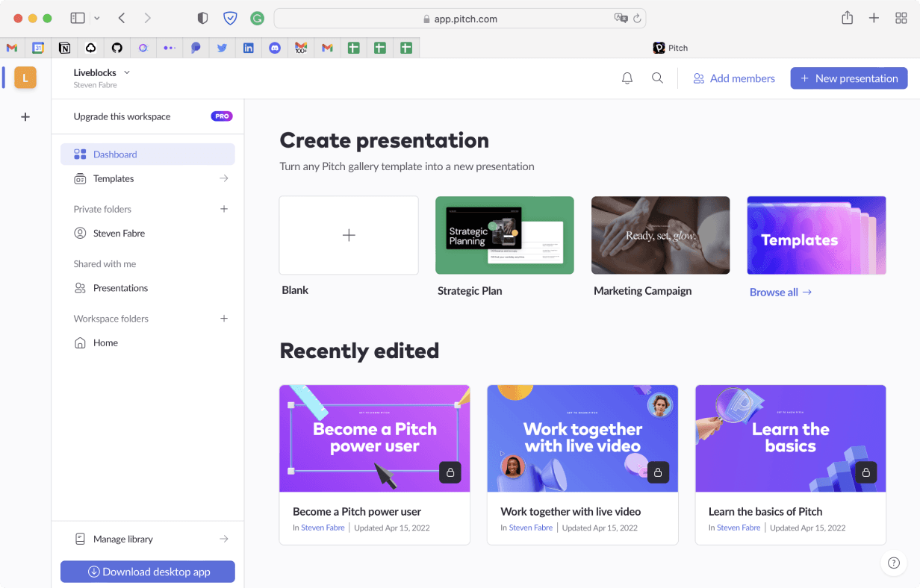
Task: Open search with the magnifier icon
Action: [657, 78]
